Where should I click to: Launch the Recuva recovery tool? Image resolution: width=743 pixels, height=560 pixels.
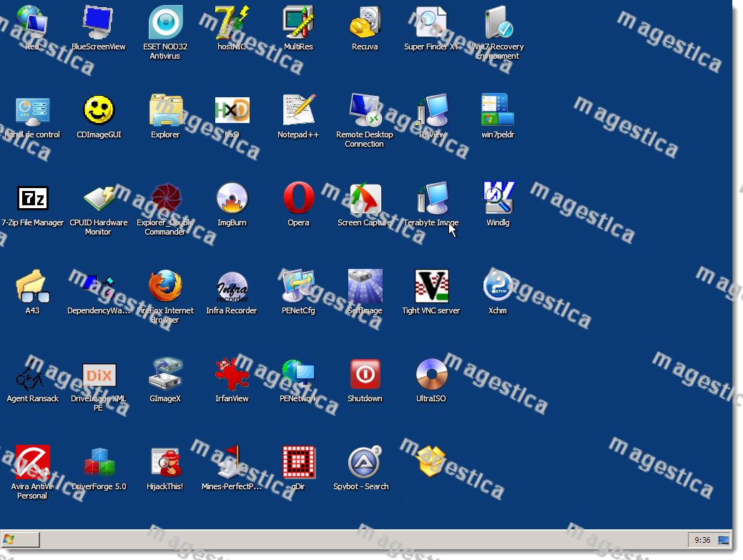click(365, 23)
